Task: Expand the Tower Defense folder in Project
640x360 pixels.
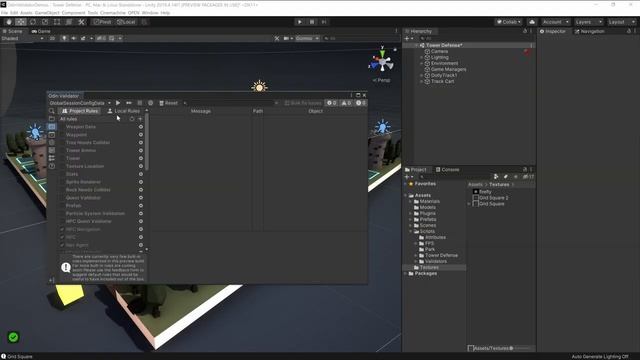Action: click(x=416, y=256)
